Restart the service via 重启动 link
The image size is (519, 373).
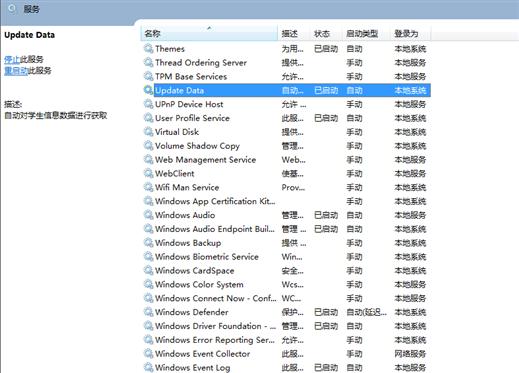(x=16, y=70)
